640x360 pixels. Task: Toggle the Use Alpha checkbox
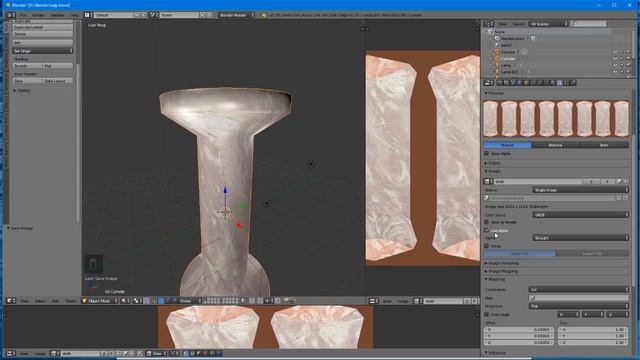point(487,231)
